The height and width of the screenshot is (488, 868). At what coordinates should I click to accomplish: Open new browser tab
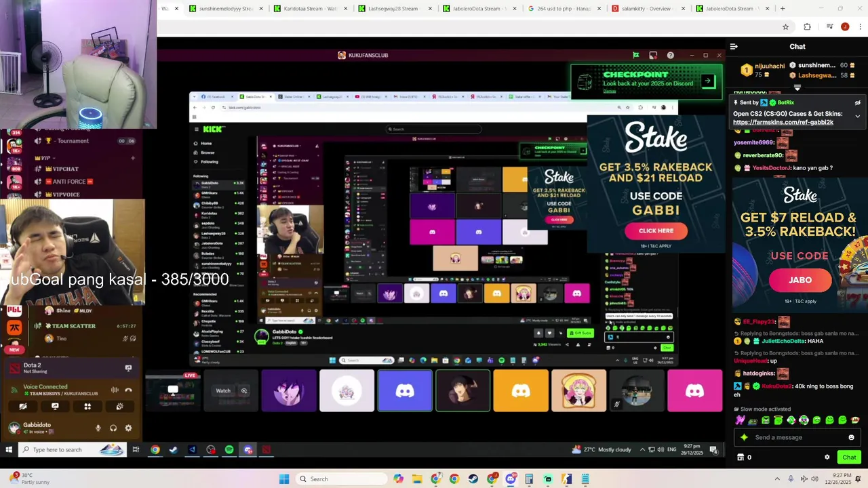click(x=783, y=9)
